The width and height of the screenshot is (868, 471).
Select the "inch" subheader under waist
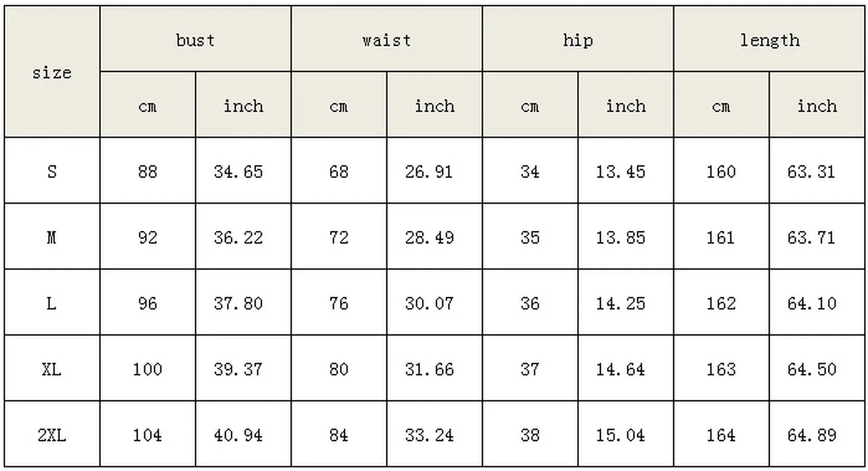pyautogui.click(x=434, y=106)
